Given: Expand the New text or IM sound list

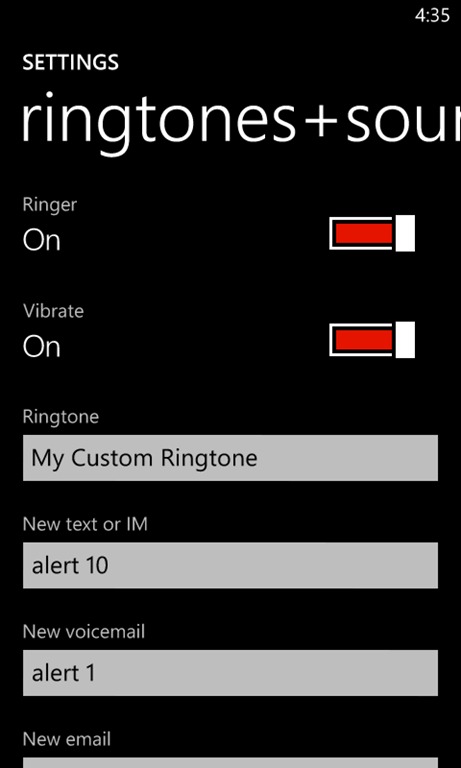Looking at the screenshot, I should (x=230, y=565).
